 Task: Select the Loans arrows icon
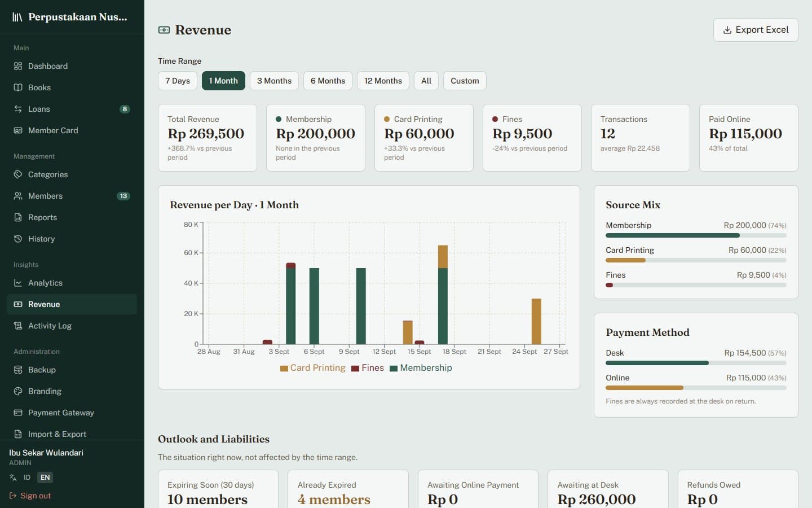(x=18, y=109)
